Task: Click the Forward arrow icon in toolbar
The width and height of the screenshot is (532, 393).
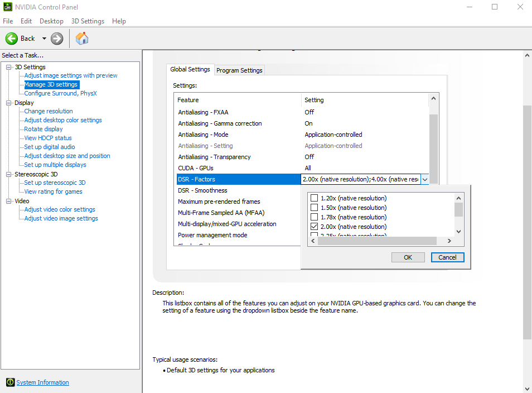Action: [x=57, y=39]
